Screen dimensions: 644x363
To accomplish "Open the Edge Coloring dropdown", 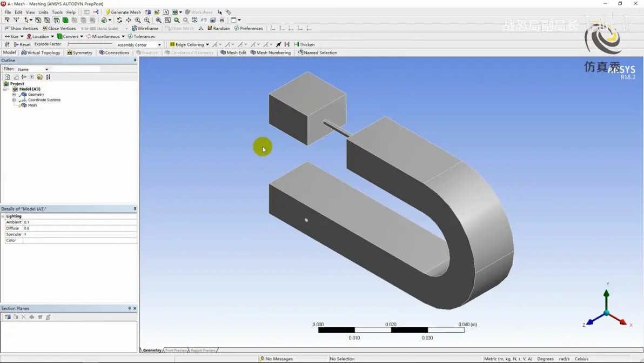I will click(189, 44).
